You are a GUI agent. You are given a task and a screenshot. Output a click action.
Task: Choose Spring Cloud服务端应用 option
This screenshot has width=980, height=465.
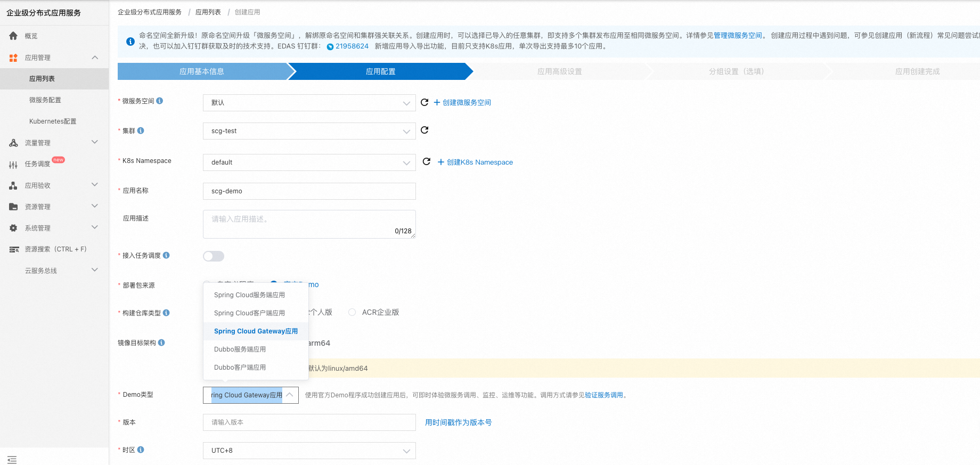coord(256,295)
